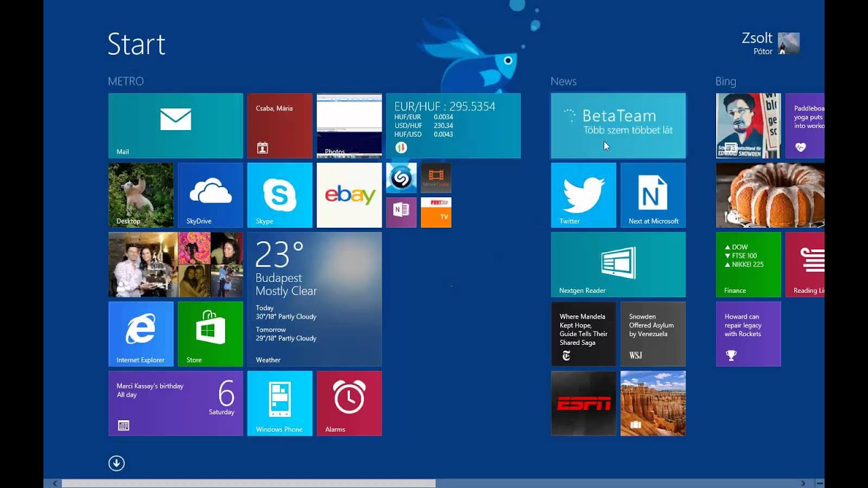Open the people photo collage tile
This screenshot has width=868, height=488.
point(176,265)
